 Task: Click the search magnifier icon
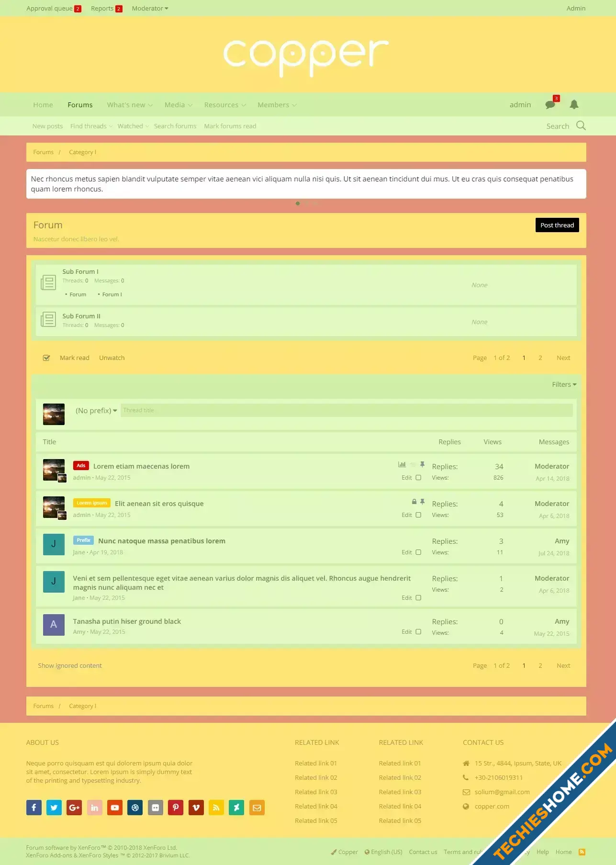(581, 125)
